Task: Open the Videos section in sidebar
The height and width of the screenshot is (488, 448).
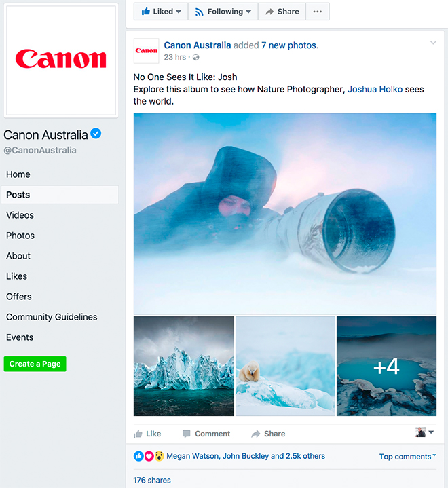Action: (x=20, y=215)
